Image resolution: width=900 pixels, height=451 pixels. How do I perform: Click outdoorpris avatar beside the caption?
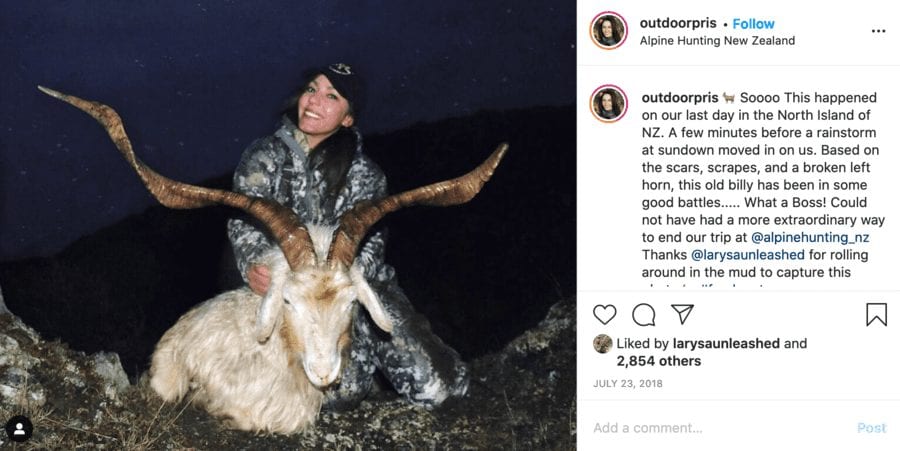(x=608, y=104)
